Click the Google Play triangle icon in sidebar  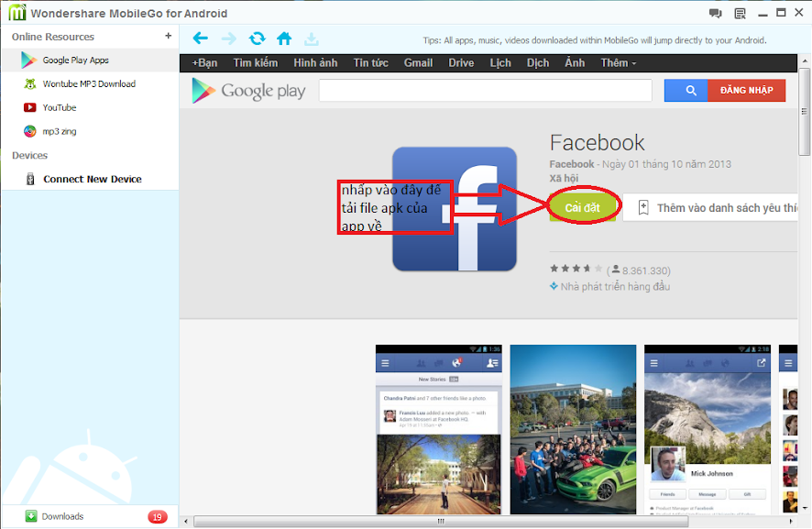[28, 61]
